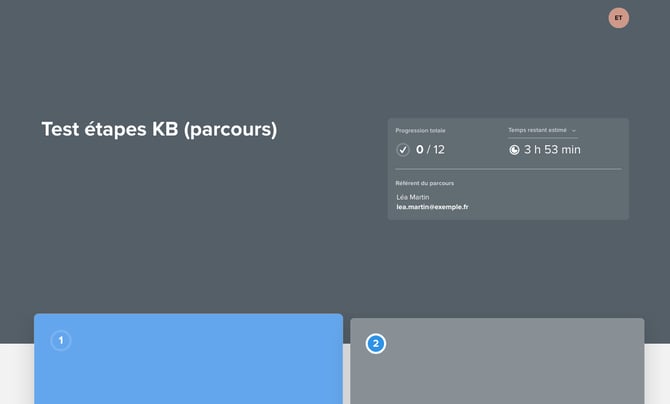670x404 pixels.
Task: Click the Référent du parcours label
Action: pyautogui.click(x=425, y=183)
